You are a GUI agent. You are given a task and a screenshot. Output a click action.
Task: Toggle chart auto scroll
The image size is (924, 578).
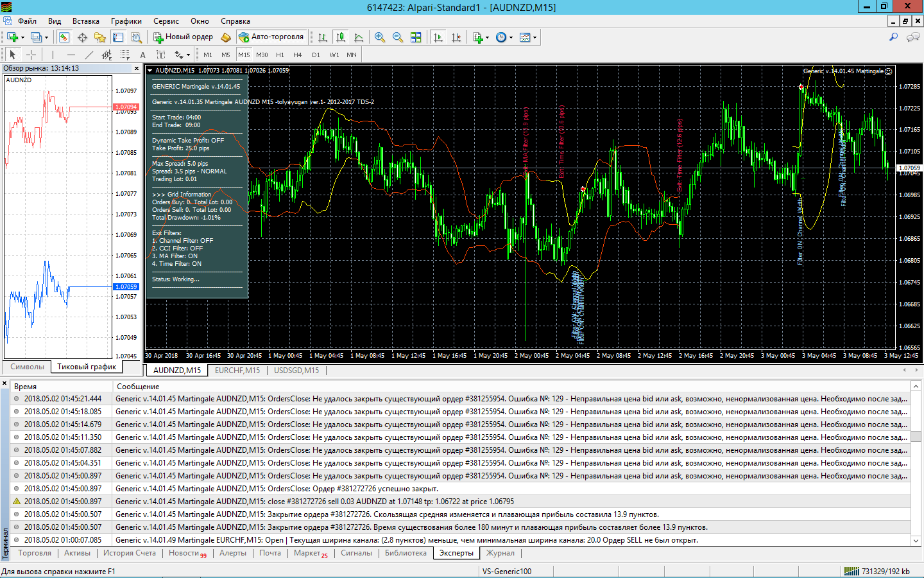[438, 37]
